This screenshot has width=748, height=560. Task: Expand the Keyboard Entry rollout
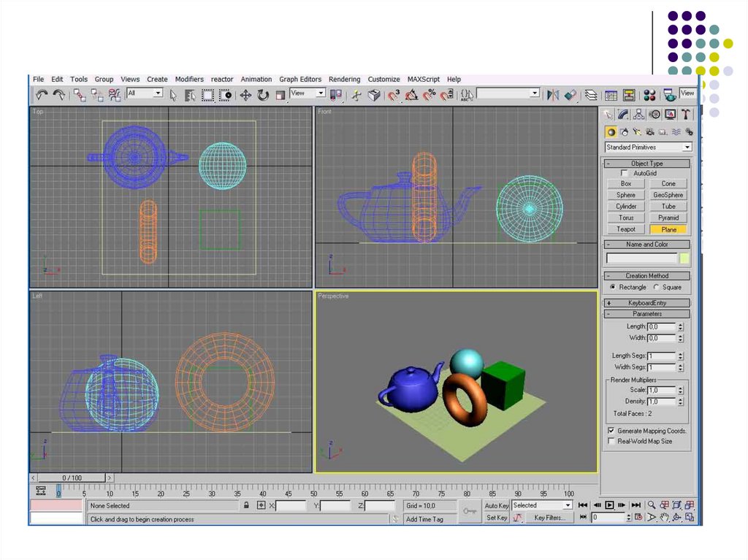(x=647, y=302)
